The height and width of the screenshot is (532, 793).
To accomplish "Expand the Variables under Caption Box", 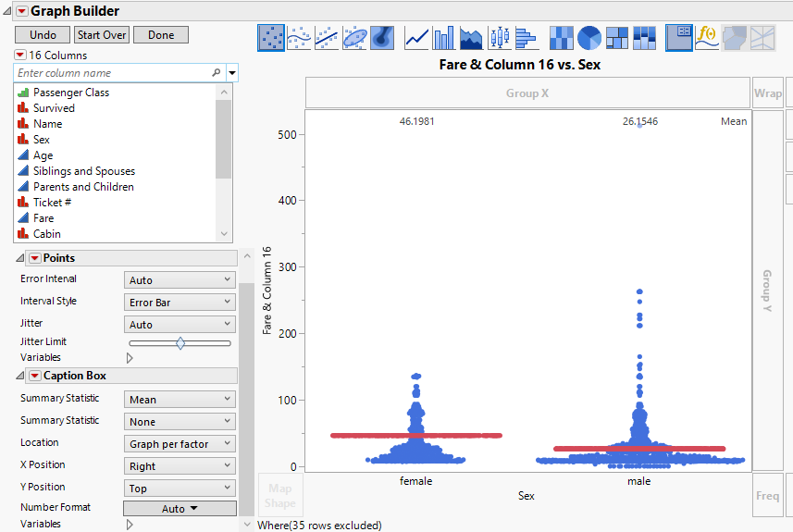I will [130, 525].
